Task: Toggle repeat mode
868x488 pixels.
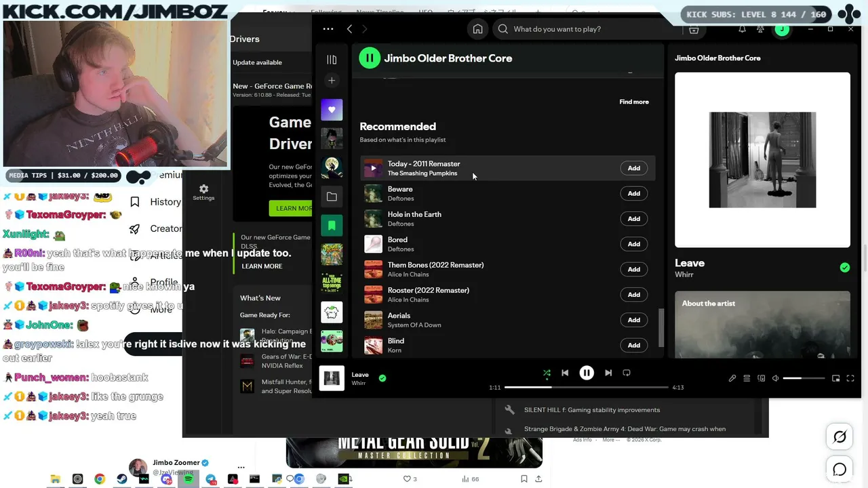Action: pyautogui.click(x=627, y=373)
